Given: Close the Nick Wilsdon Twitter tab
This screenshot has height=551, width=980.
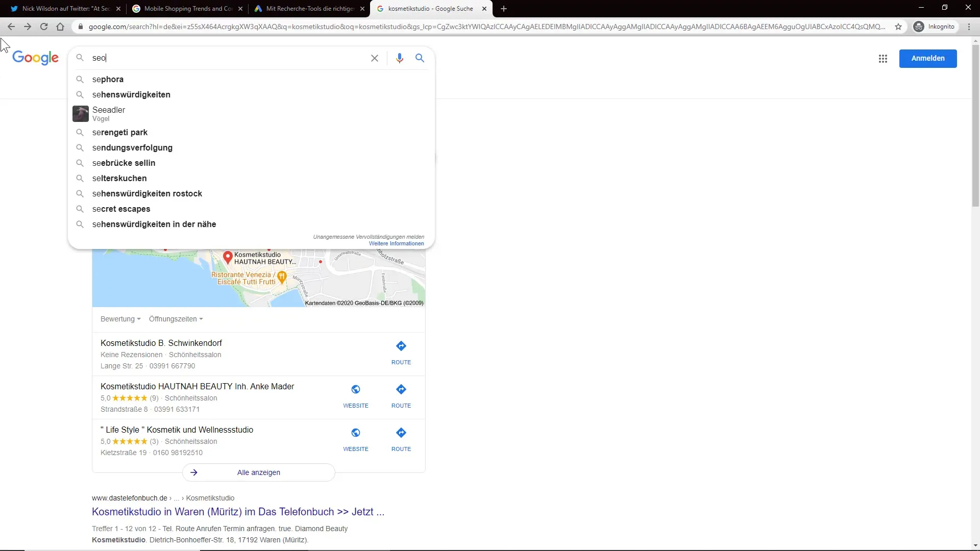Looking at the screenshot, I should click(118, 9).
